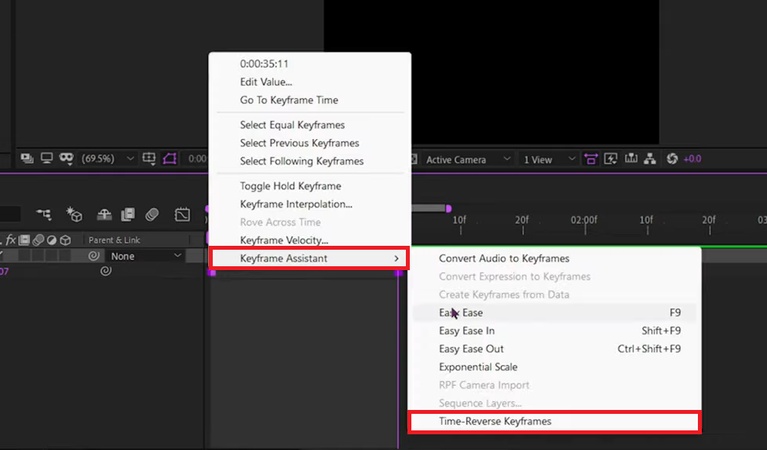
Task: Click the Always Preview This View icon
Action: pos(27,158)
